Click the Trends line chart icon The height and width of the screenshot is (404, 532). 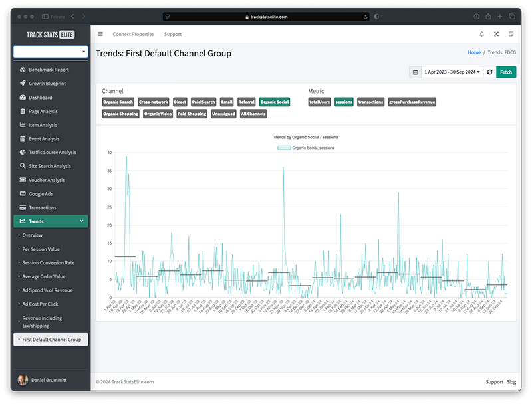tap(23, 221)
